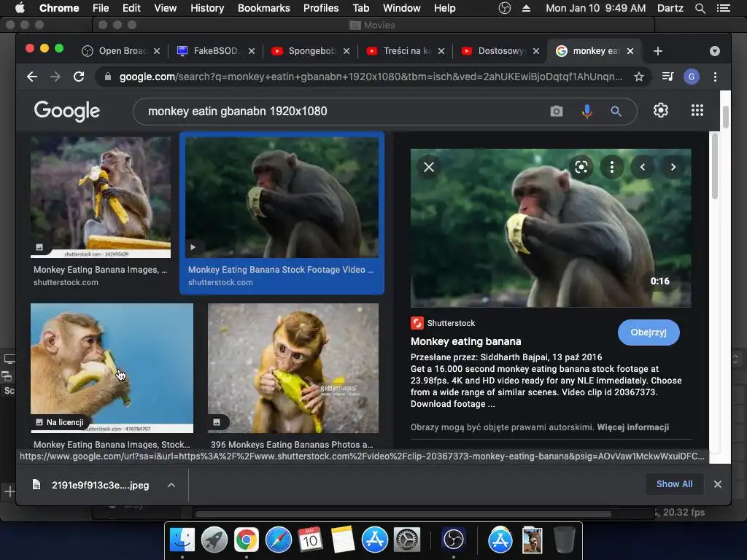The height and width of the screenshot is (560, 747).
Task: Reload the Google Images page
Action: (79, 77)
